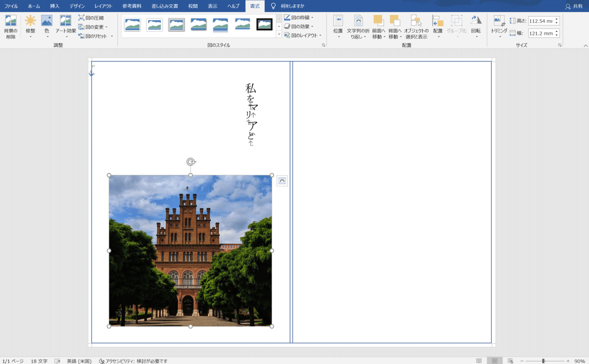Switch to the 表示 tab
The width and height of the screenshot is (589, 364).
click(x=213, y=6)
